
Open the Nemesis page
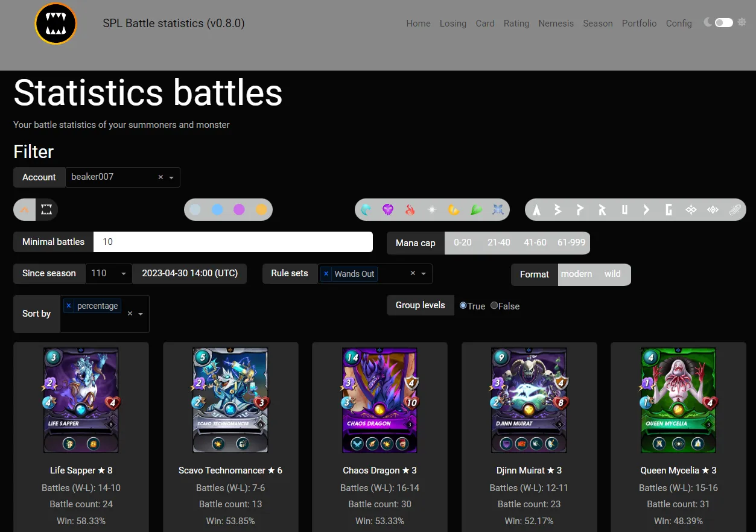point(556,24)
